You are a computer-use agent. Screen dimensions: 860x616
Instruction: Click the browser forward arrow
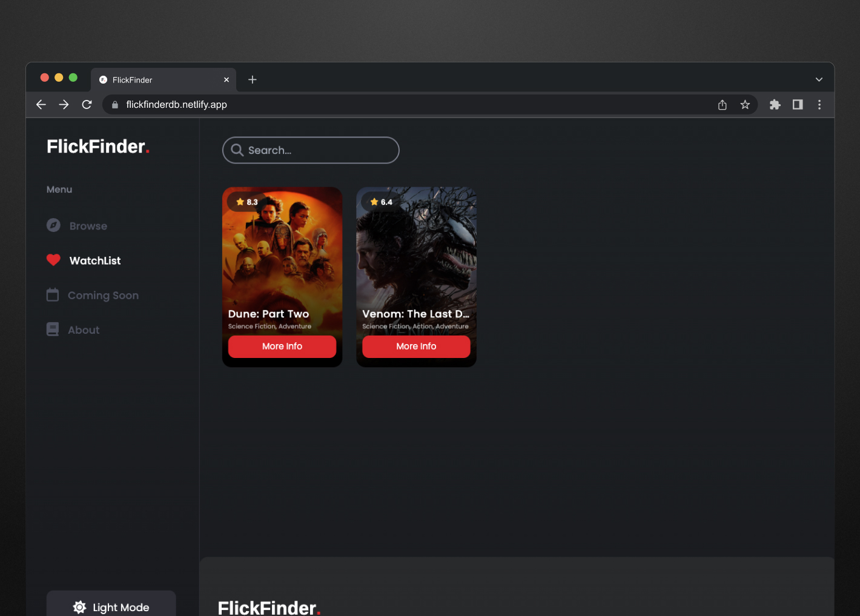tap(64, 105)
